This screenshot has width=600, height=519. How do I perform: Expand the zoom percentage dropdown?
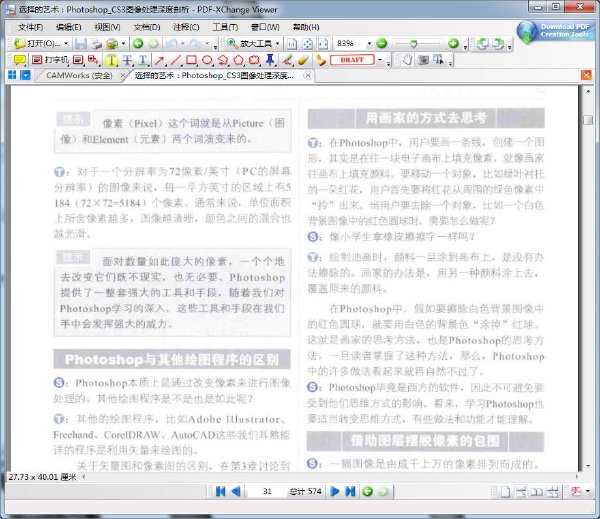pos(369,44)
